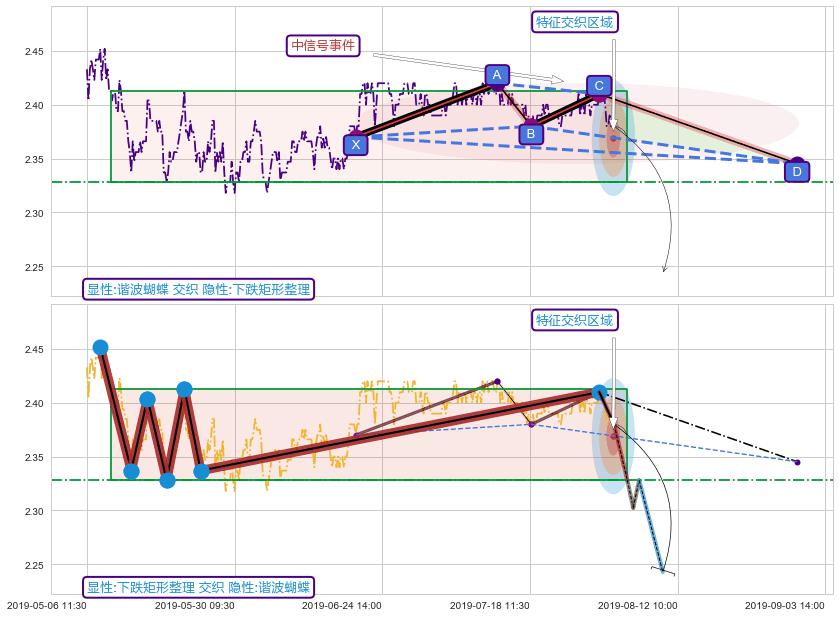Click the X point marker in top chart
Viewport: 839px width, 617px height.
pyautogui.click(x=356, y=144)
